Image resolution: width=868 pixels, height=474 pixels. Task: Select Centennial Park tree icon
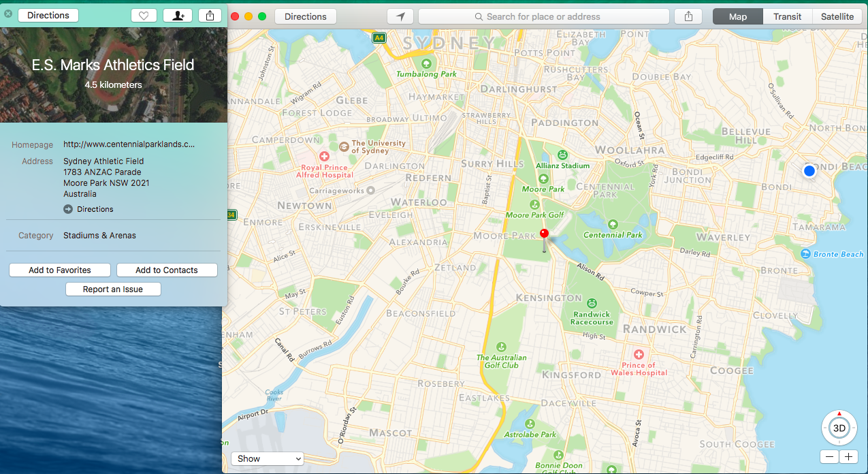pyautogui.click(x=613, y=223)
